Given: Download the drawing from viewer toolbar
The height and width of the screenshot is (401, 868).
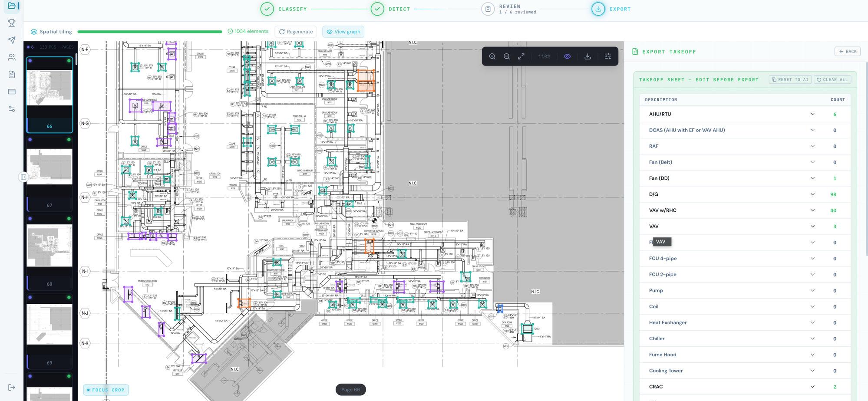Looking at the screenshot, I should tap(587, 56).
